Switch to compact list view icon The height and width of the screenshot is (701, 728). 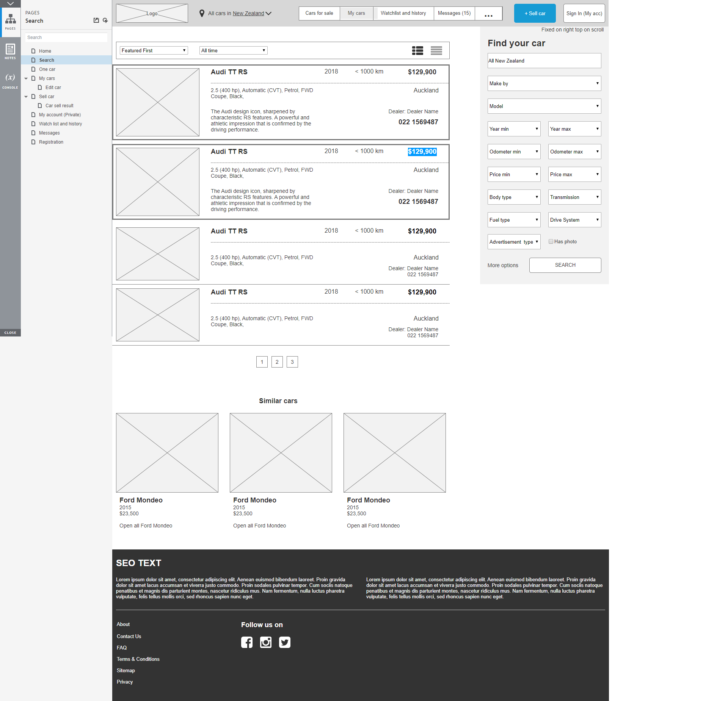[x=436, y=50]
